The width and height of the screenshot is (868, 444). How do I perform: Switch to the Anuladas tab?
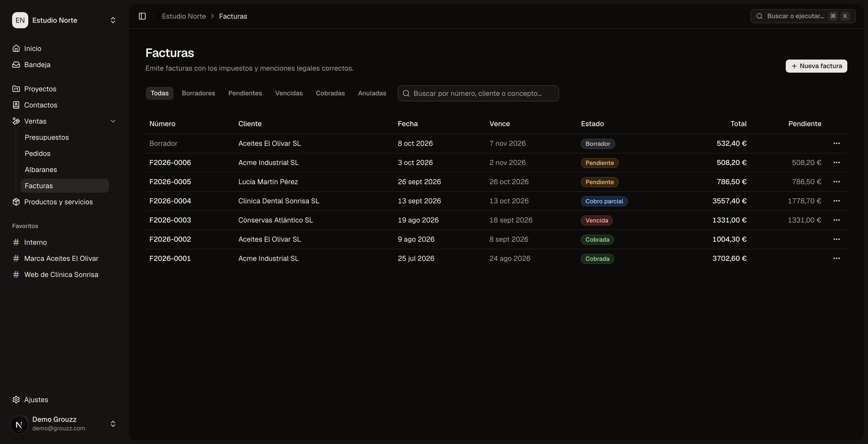(372, 93)
